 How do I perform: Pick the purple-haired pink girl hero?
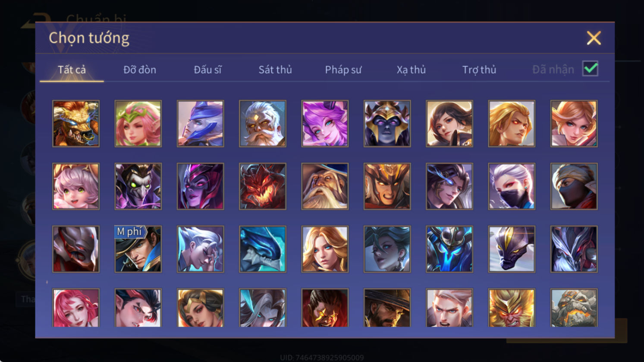click(325, 124)
